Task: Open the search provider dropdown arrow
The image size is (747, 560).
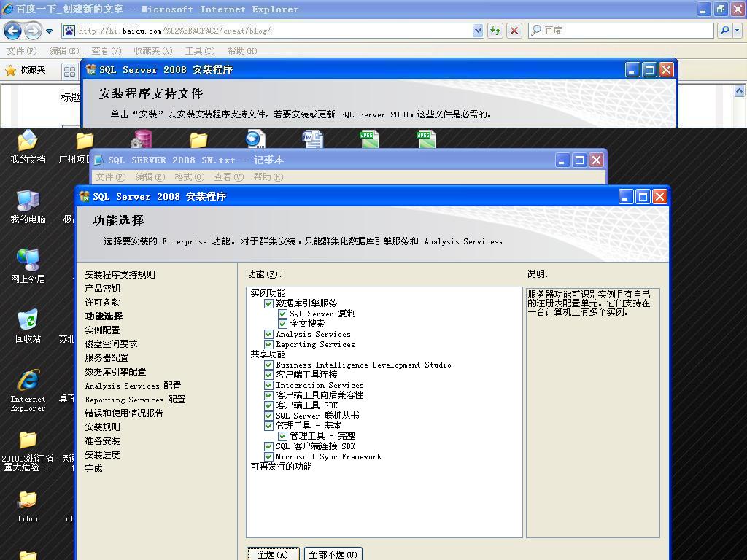Action: pos(738,31)
